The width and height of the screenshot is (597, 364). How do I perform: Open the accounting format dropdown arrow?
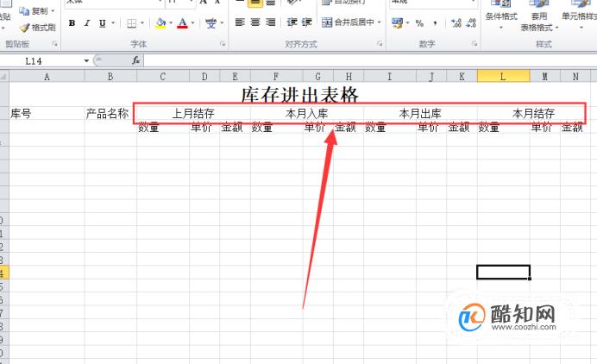coord(407,23)
